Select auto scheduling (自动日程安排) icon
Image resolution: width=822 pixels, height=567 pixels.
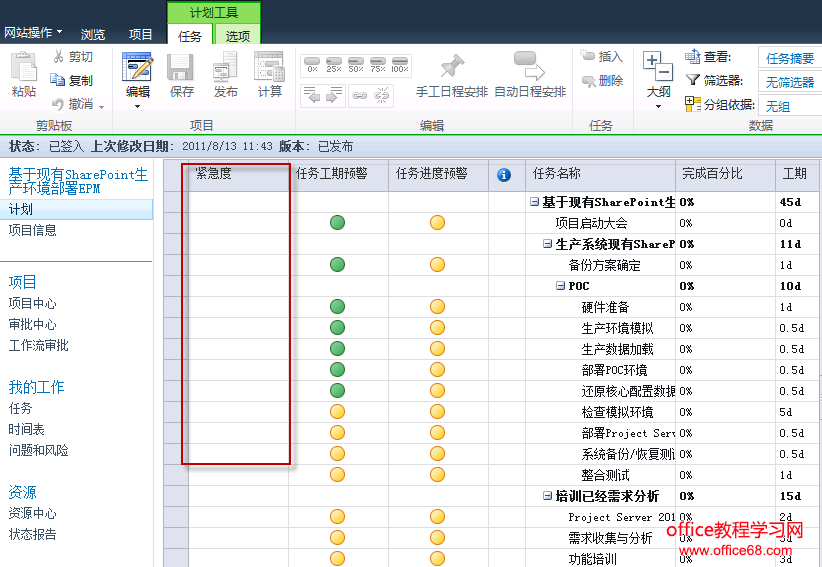pos(529,68)
